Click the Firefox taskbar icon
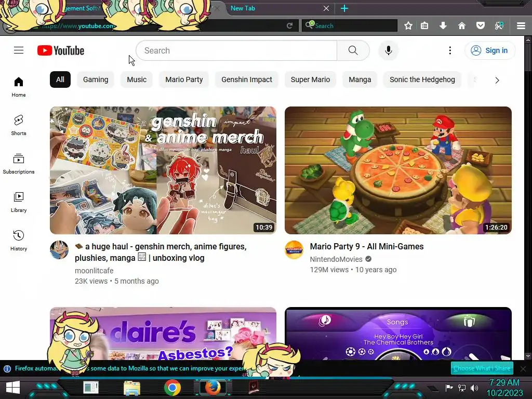The height and width of the screenshot is (399, 532). pos(212,388)
